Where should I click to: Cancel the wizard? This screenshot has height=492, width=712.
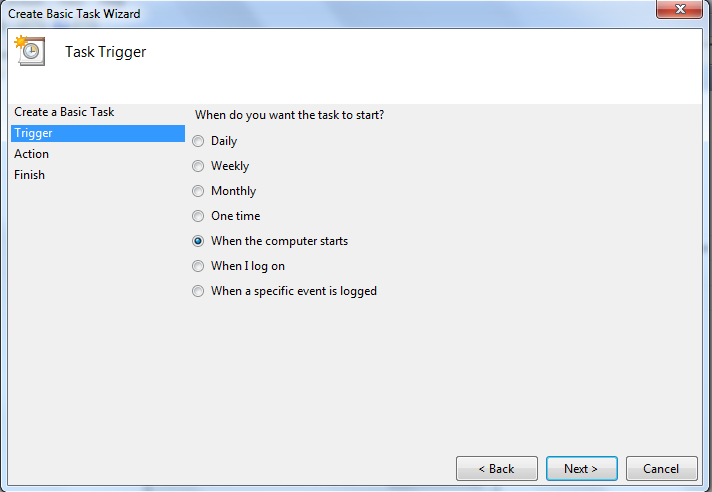[662, 468]
